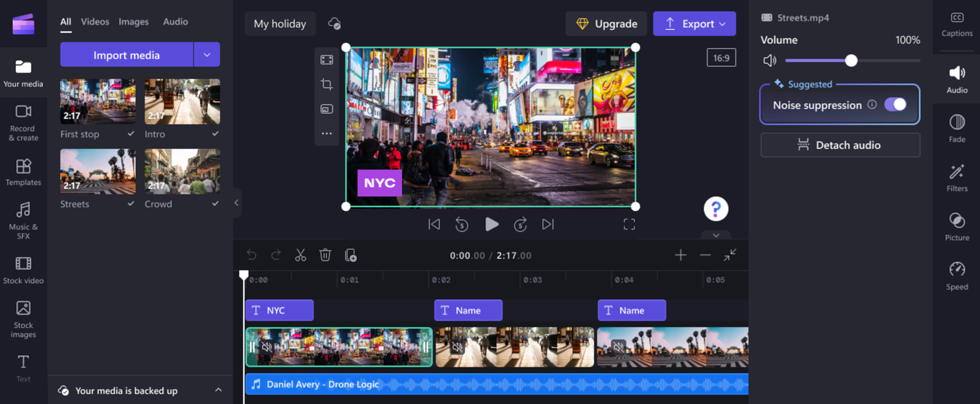The height and width of the screenshot is (404, 980).
Task: Mute volume using speaker icon
Action: [770, 60]
